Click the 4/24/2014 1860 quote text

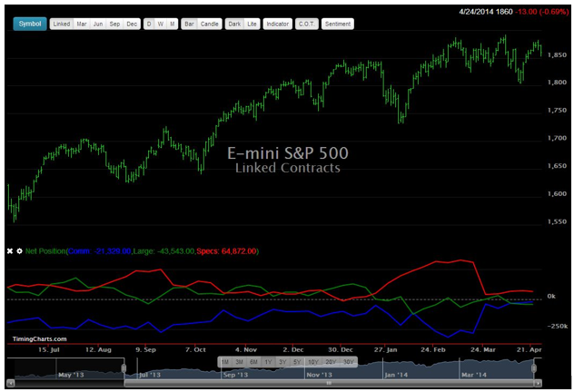pos(486,12)
